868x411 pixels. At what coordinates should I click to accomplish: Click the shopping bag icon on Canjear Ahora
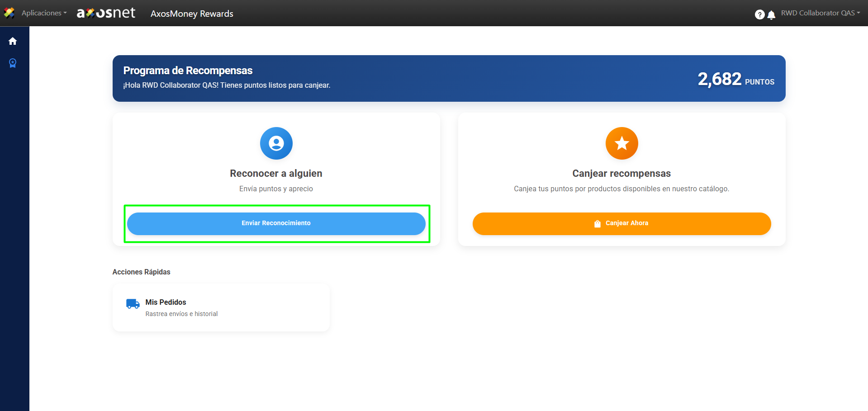pyautogui.click(x=597, y=224)
